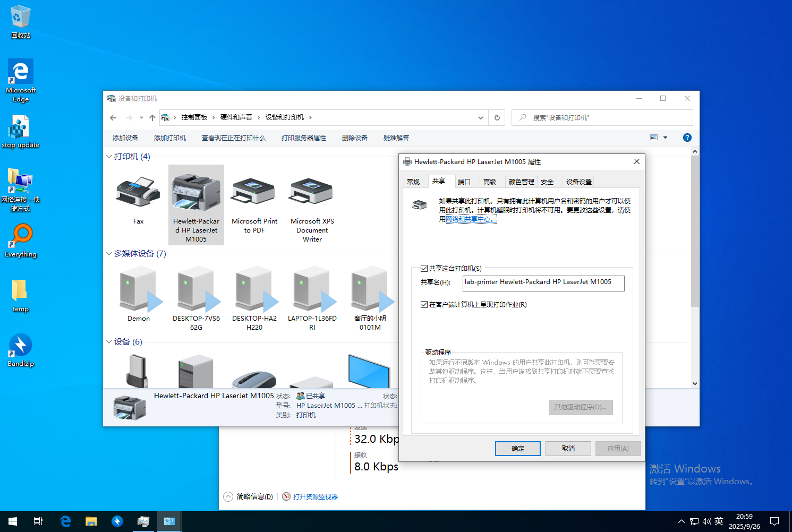Viewport: 792px width, 532px height.
Task: Open the 网络和共享中心 link
Action: (x=470, y=219)
